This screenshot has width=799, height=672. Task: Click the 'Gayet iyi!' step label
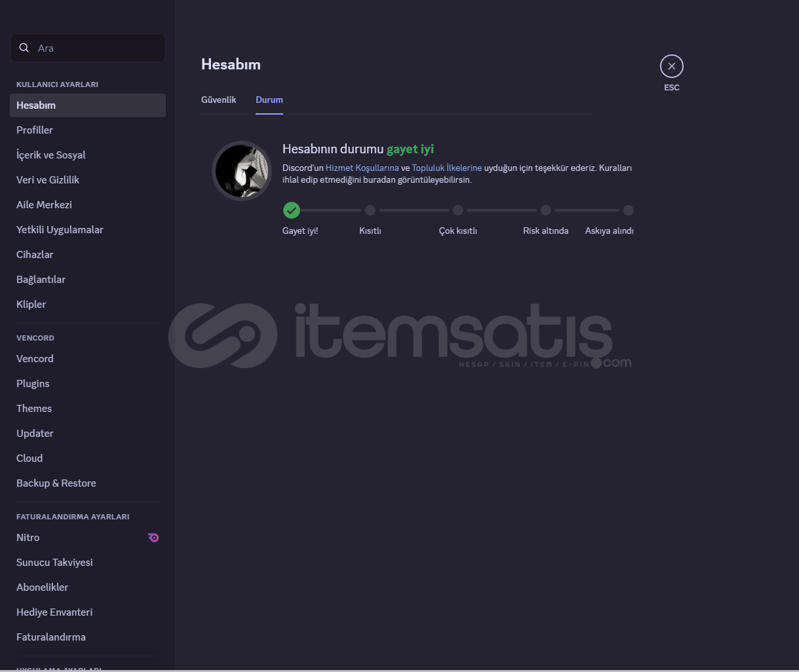(300, 231)
